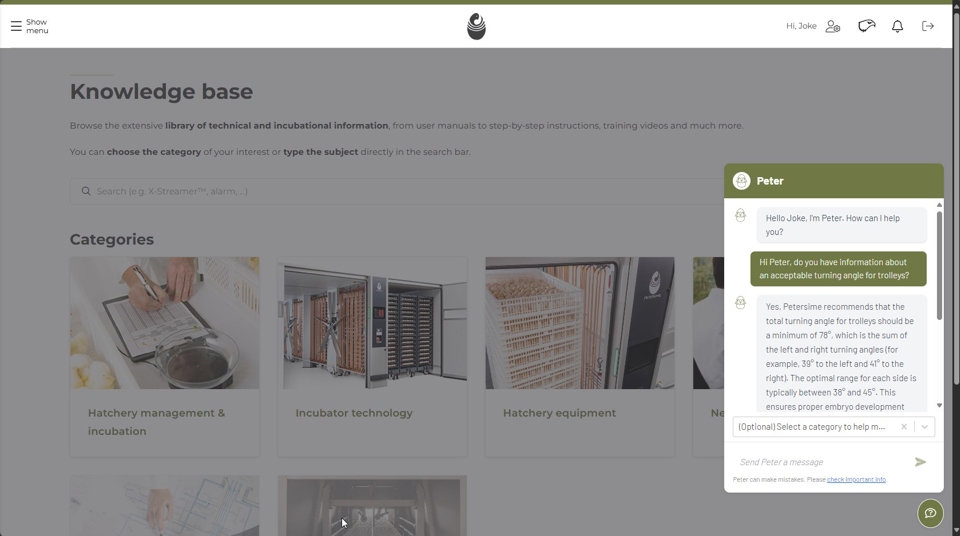960x536 pixels.
Task: Close chat using floating chat bubble button
Action: coord(930,513)
